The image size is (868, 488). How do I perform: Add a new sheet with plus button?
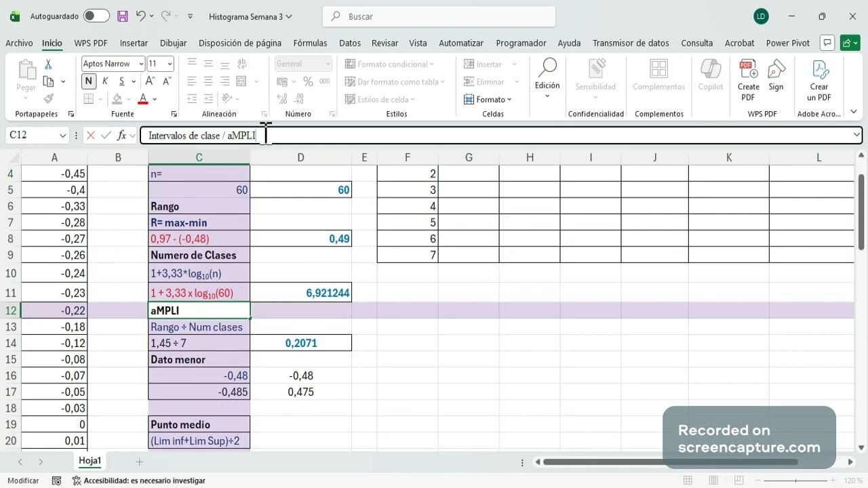[139, 462]
